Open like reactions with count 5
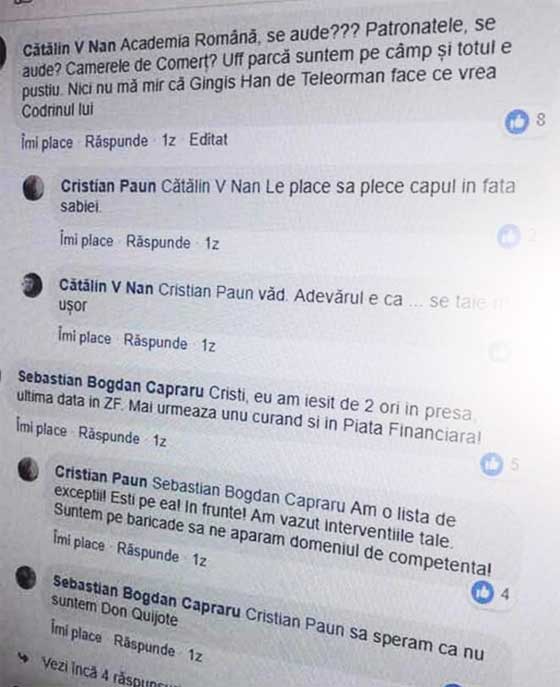The width and height of the screenshot is (560, 687). pos(500,464)
